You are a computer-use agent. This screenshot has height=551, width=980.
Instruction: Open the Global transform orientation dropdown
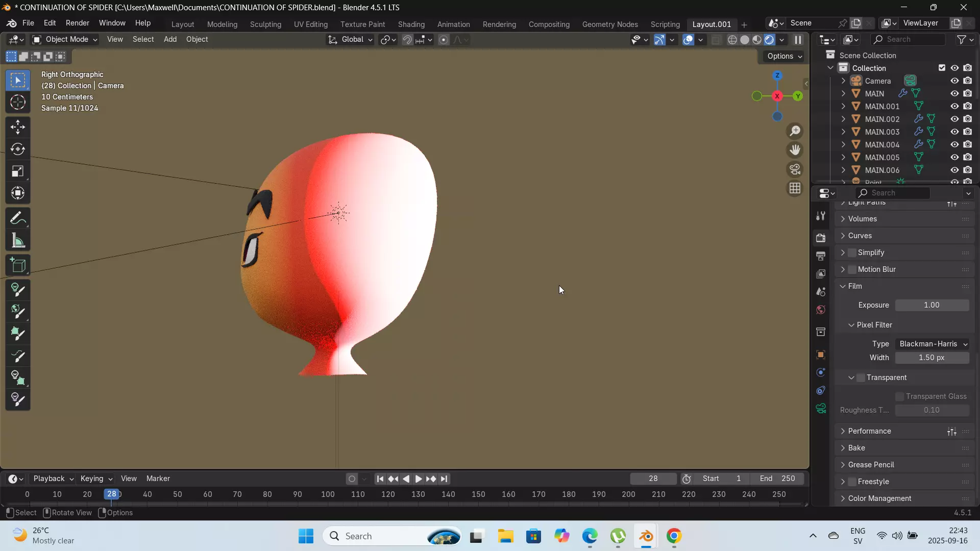(350, 40)
